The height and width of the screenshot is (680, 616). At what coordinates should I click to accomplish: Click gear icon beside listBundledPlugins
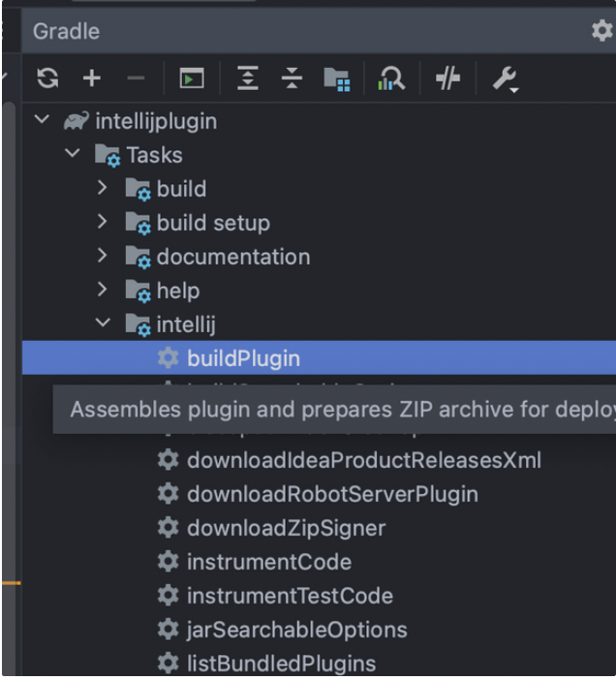pyautogui.click(x=169, y=664)
